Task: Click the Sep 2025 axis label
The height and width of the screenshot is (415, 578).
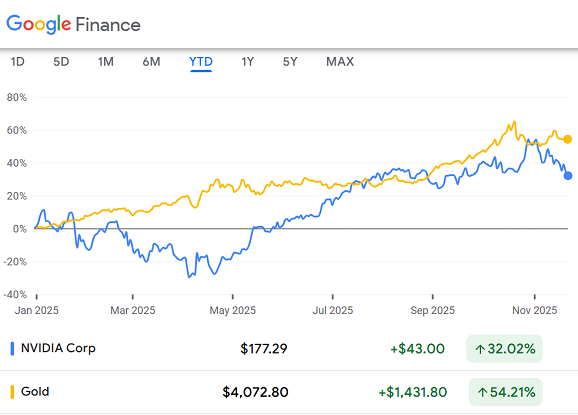Action: tap(432, 310)
